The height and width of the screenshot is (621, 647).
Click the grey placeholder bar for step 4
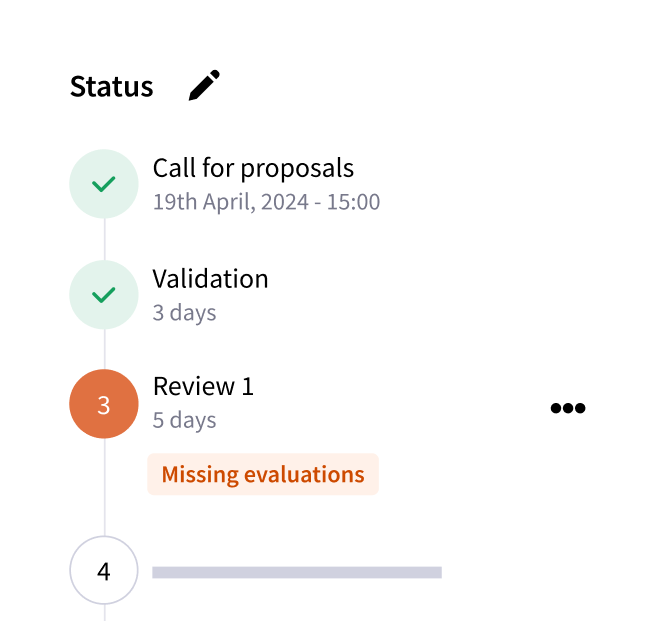296,573
